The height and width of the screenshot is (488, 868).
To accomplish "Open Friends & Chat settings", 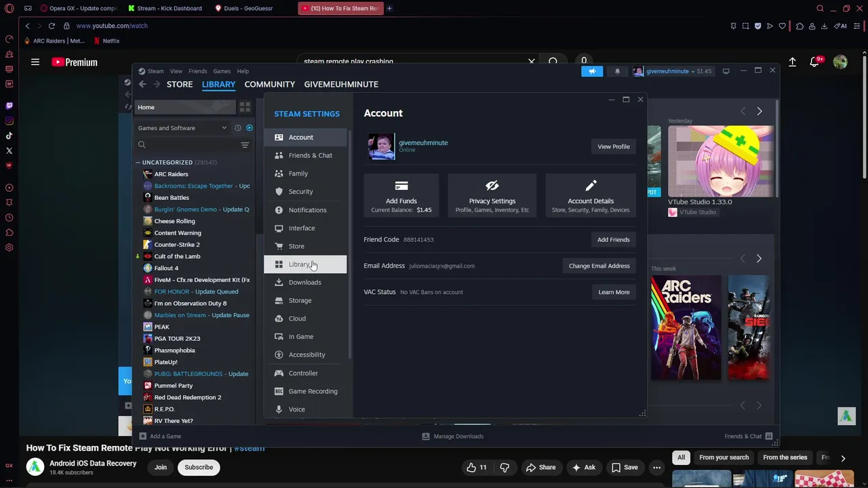I will coord(305,155).
